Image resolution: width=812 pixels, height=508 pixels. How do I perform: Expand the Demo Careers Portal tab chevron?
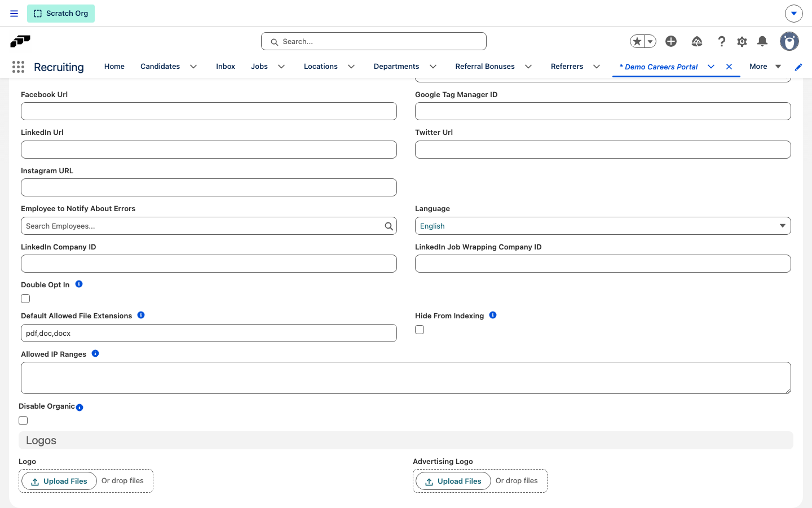point(711,67)
